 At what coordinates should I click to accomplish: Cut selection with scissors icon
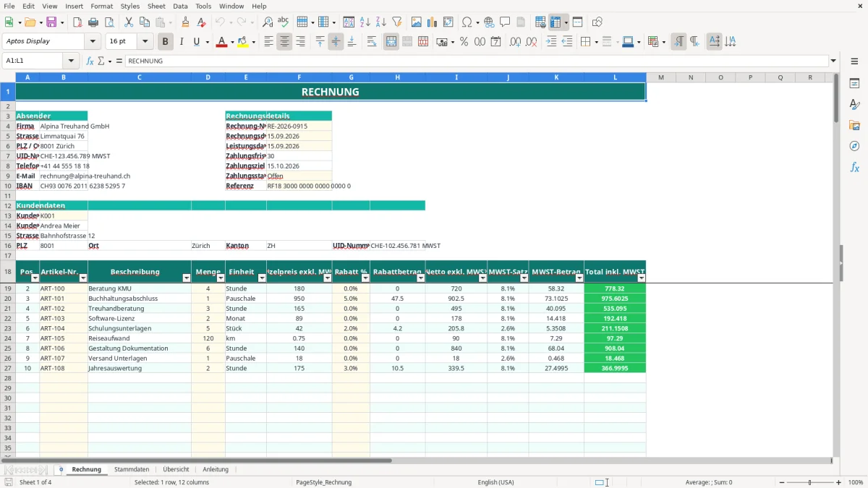coord(129,22)
